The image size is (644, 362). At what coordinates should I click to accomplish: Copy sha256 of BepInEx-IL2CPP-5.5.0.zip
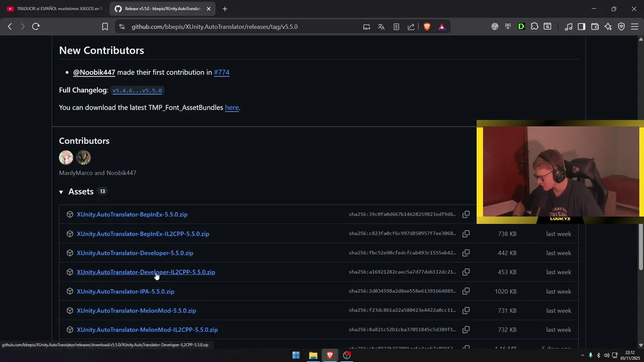click(x=466, y=234)
